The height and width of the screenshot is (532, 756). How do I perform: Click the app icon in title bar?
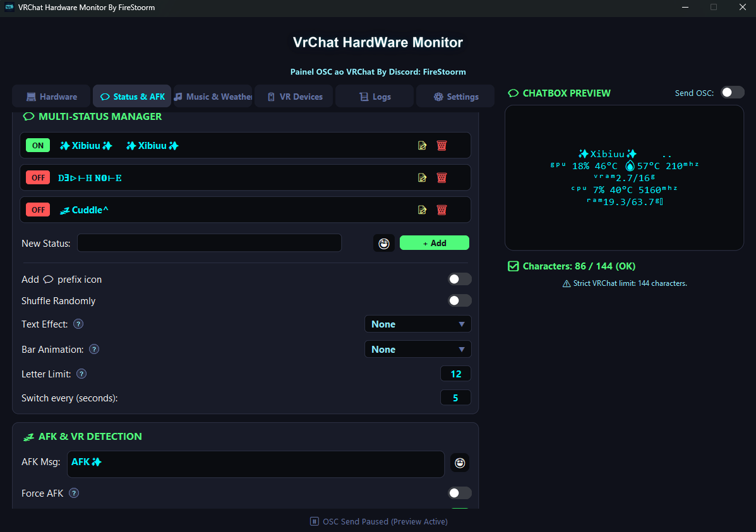[9, 7]
